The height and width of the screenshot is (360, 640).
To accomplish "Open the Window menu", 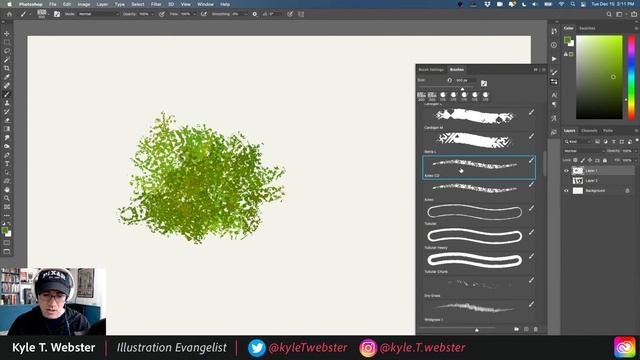I will [205, 4].
